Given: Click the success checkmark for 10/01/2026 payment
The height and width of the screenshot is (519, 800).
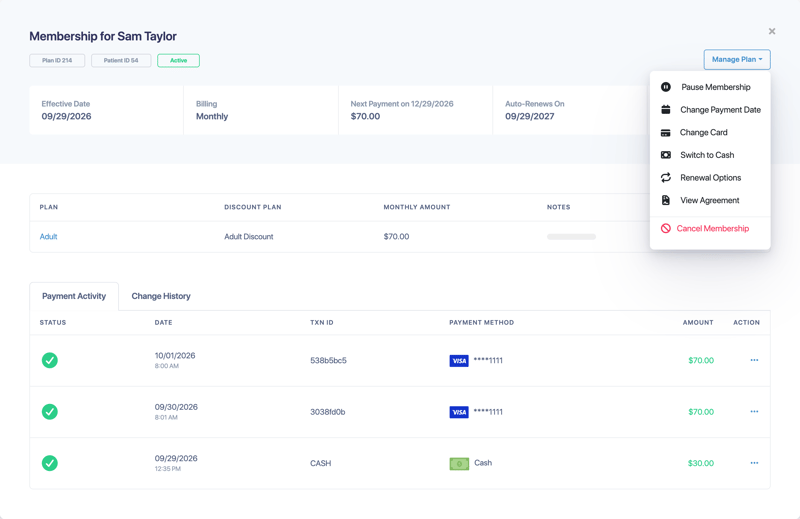Looking at the screenshot, I should 49,360.
